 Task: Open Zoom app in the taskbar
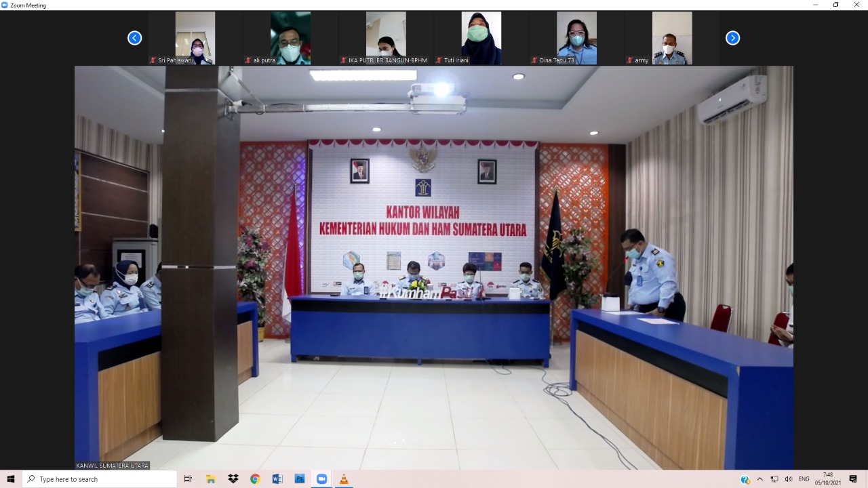(x=321, y=479)
